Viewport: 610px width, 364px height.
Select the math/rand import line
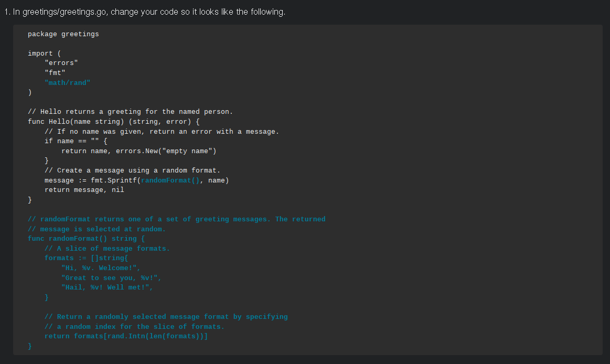tap(67, 82)
